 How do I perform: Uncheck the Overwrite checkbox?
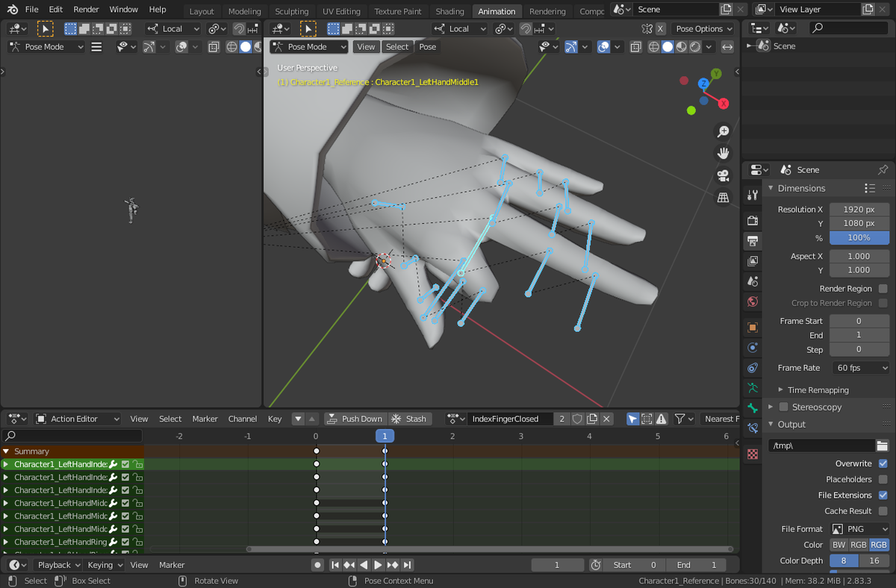point(883,463)
